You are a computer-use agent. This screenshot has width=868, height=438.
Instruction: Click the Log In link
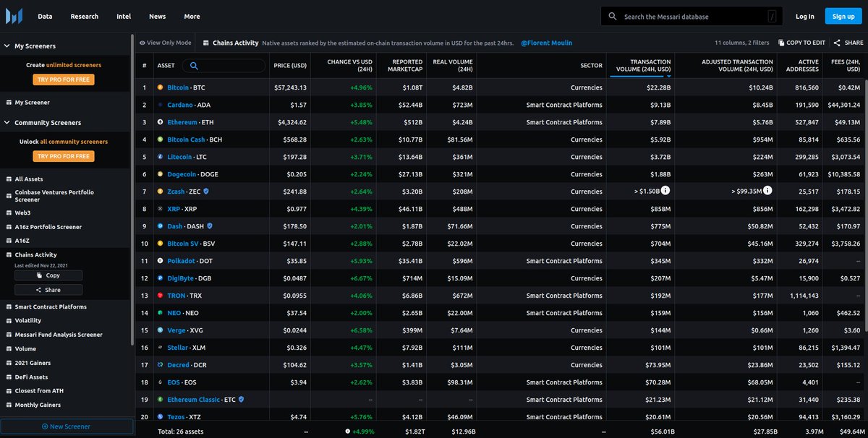click(804, 16)
